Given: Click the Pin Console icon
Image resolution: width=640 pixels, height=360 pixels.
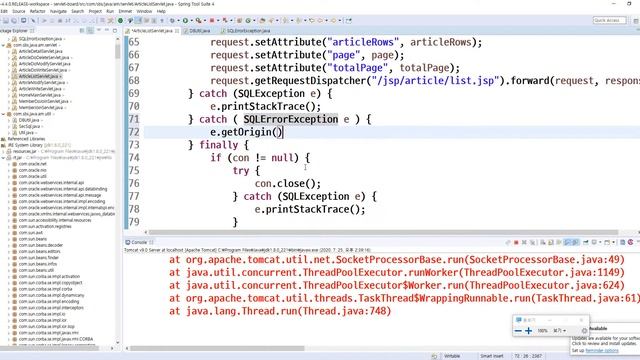Looking at the screenshot, I should pos(586,242).
